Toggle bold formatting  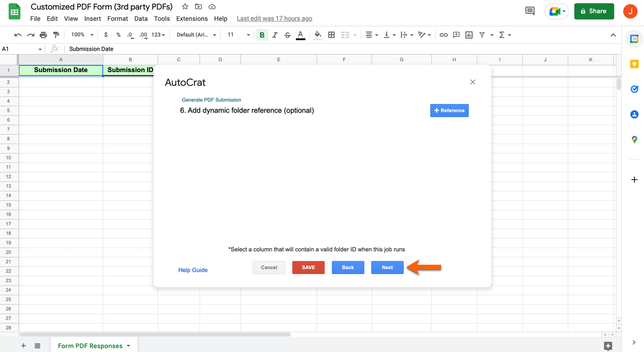click(262, 35)
